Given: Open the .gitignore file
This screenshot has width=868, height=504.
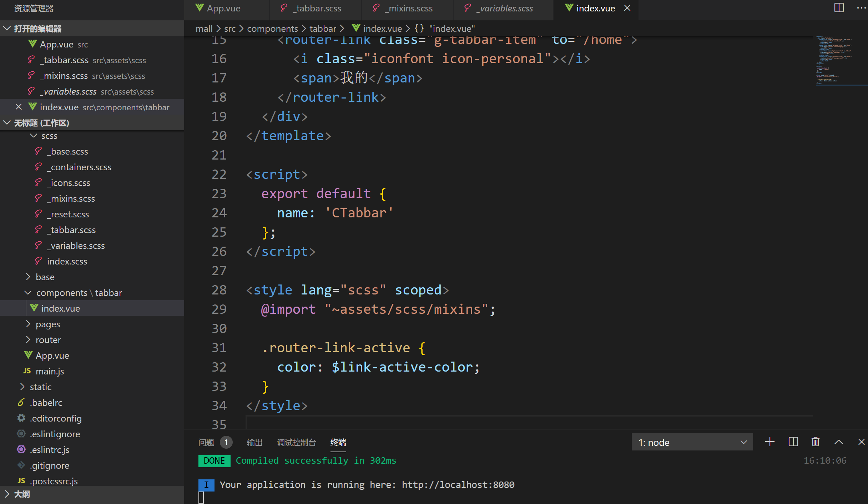Looking at the screenshot, I should 92,465.
